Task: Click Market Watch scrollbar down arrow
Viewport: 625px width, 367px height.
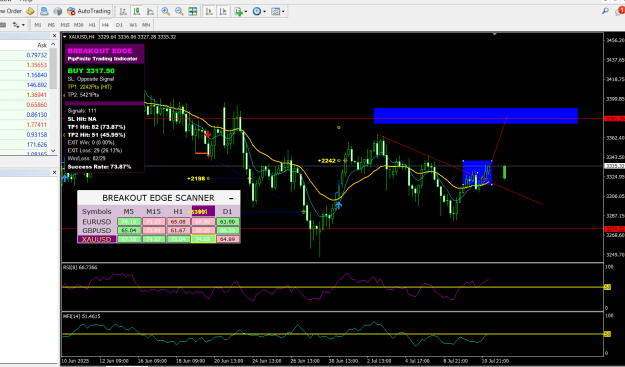Action: click(x=53, y=151)
